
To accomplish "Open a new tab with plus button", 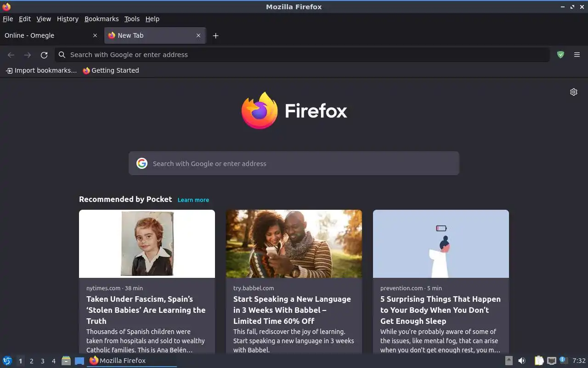I will coord(215,35).
